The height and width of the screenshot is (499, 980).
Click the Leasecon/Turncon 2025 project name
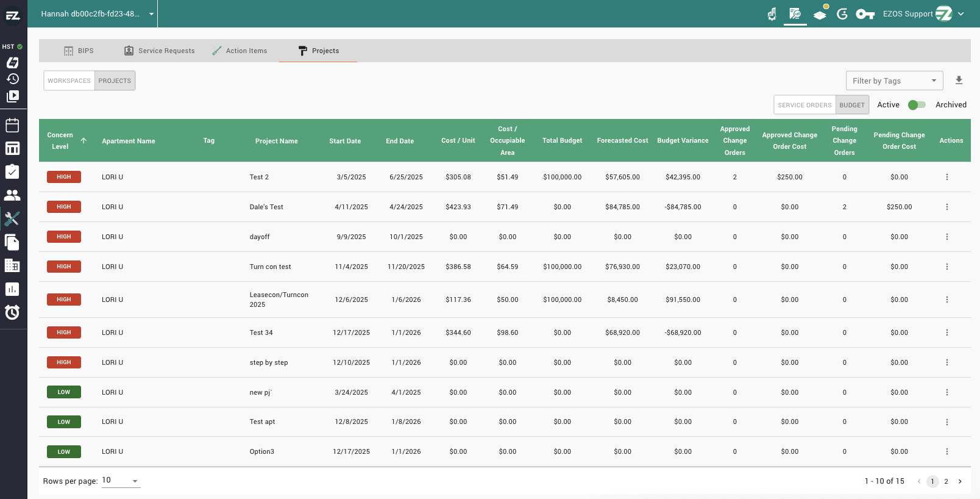pos(279,300)
